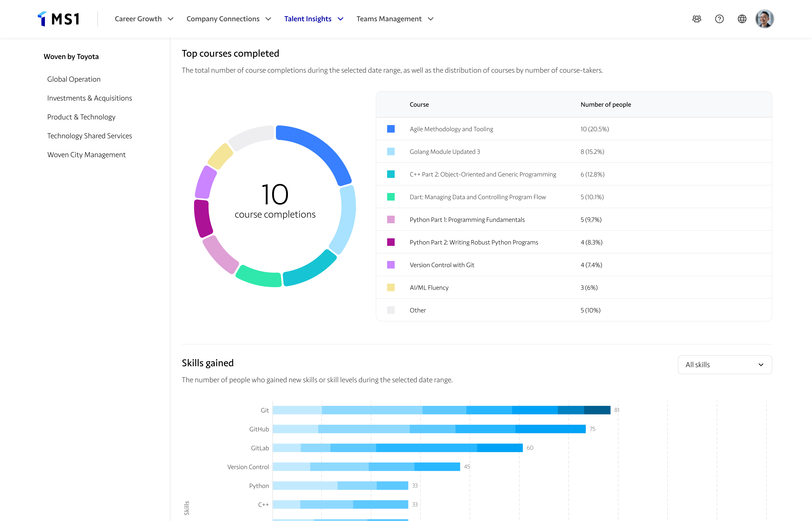Click the yellow AI/ML Fluency swatch
812x521 pixels.
click(x=391, y=288)
